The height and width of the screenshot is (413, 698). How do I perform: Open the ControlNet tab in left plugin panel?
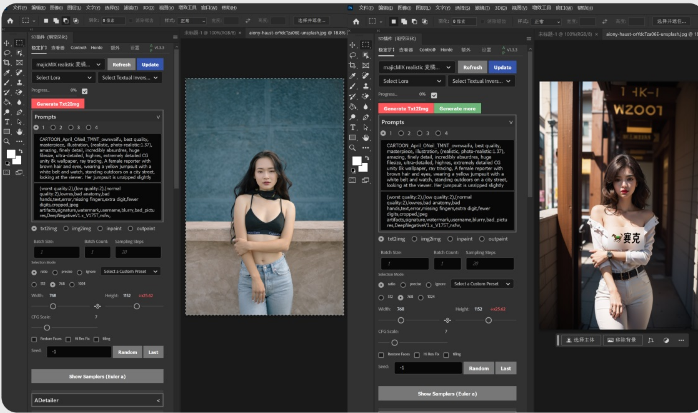pyautogui.click(x=78, y=47)
